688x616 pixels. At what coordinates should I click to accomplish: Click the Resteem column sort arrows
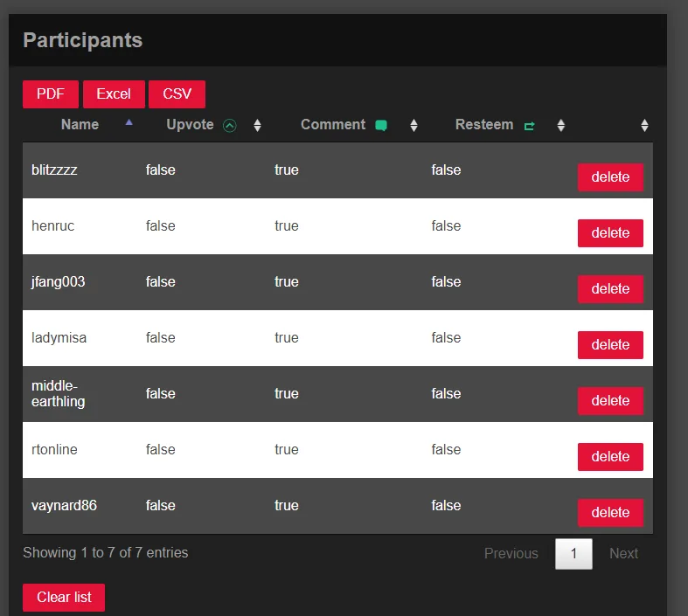click(560, 126)
